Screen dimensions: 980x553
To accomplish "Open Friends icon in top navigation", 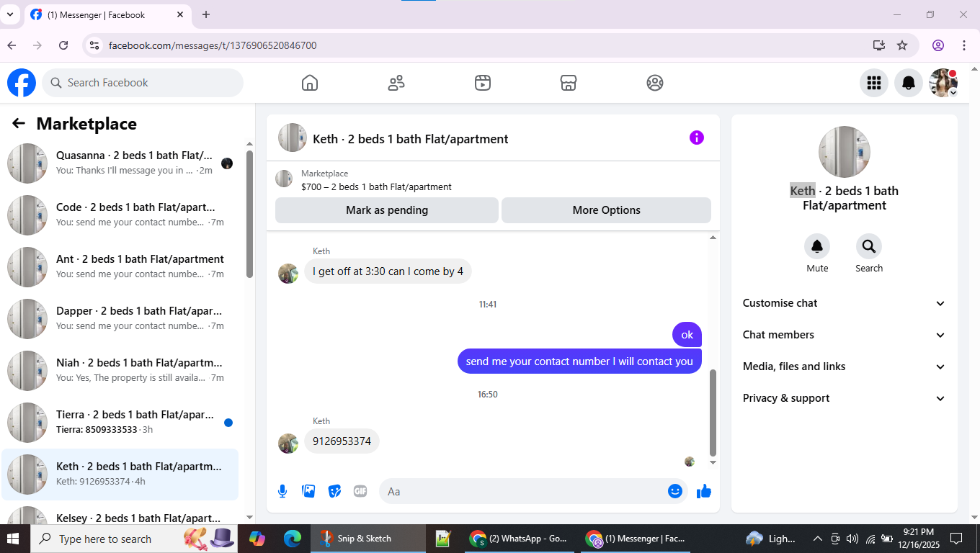I will [396, 83].
